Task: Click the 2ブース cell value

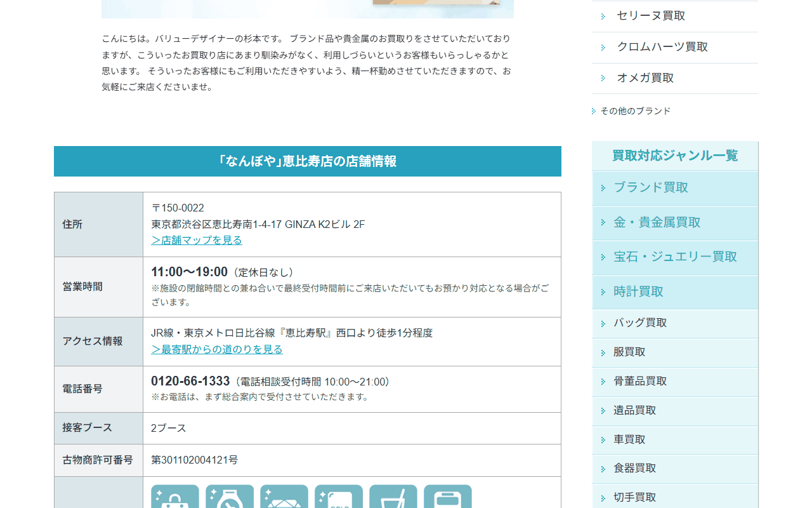Action: 169,428
